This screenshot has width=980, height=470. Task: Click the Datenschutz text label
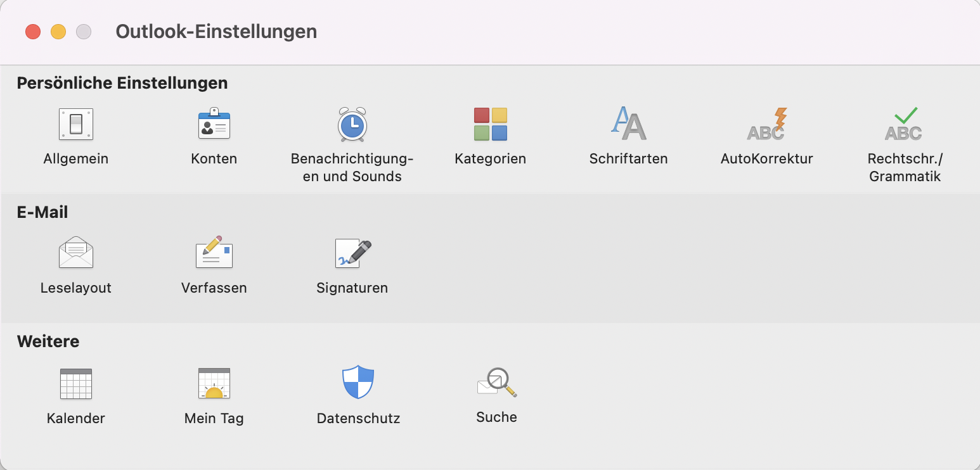pyautogui.click(x=358, y=418)
